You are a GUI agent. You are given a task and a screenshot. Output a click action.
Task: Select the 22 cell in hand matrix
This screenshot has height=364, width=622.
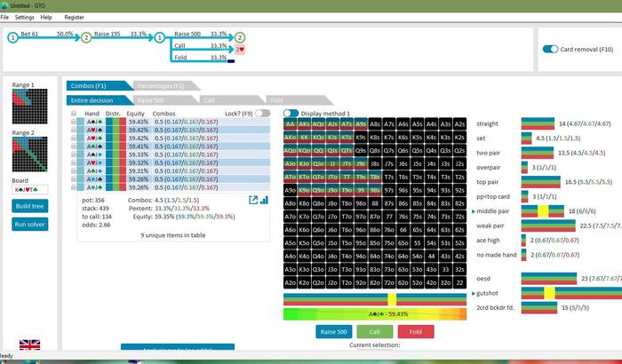click(459, 282)
